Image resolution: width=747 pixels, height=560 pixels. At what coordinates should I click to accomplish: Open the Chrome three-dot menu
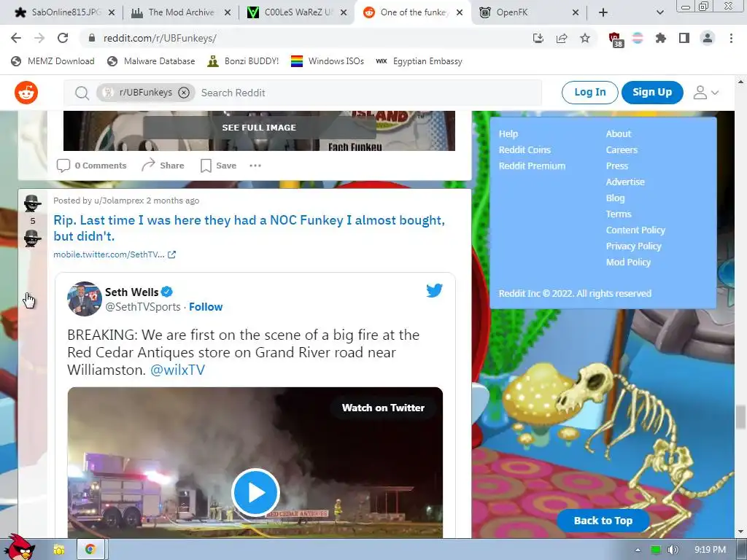[731, 38]
